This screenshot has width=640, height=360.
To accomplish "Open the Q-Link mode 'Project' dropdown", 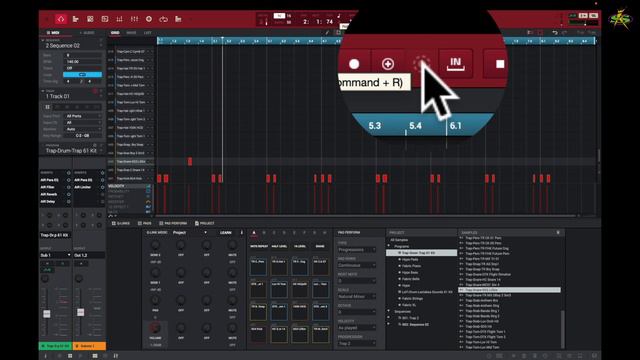I will point(190,233).
